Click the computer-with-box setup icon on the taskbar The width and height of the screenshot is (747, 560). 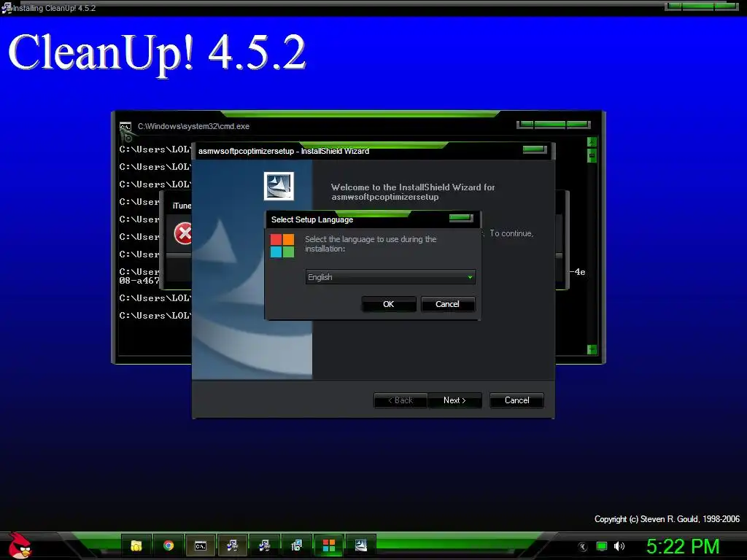[296, 545]
